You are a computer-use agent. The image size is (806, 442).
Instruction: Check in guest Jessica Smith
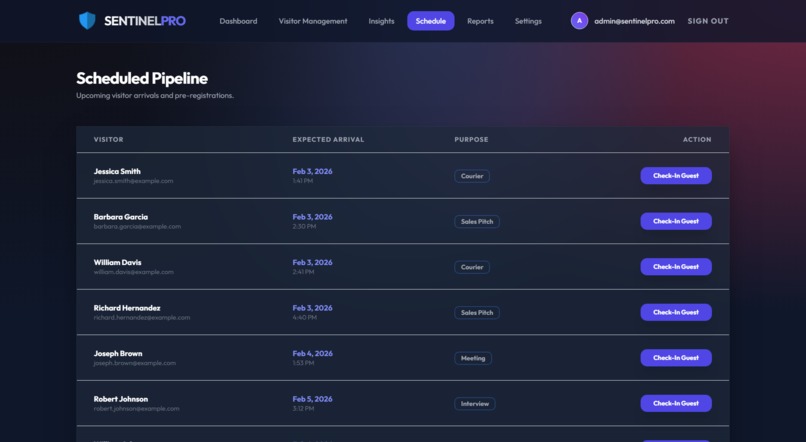click(x=676, y=176)
